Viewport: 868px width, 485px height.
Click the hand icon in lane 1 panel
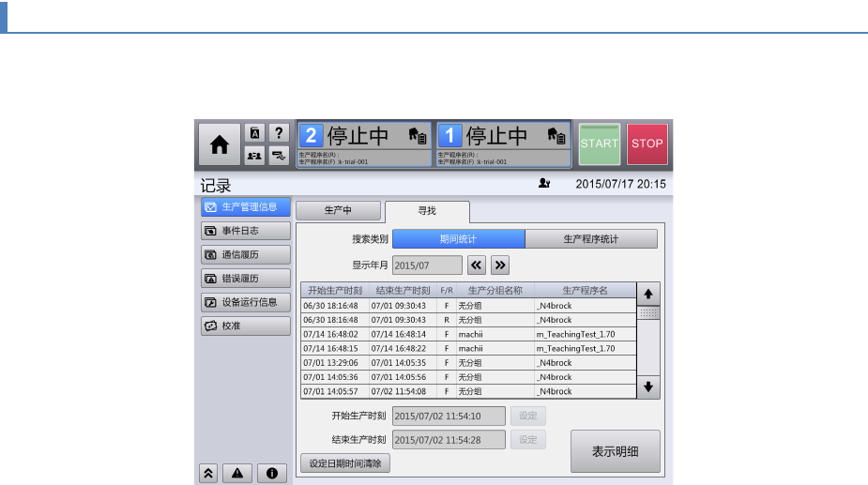(556, 136)
